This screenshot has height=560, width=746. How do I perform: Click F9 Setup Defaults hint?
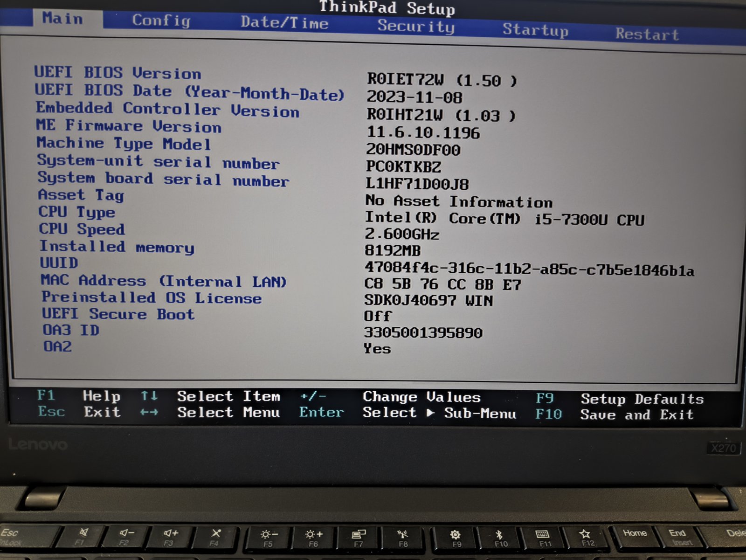(620, 399)
